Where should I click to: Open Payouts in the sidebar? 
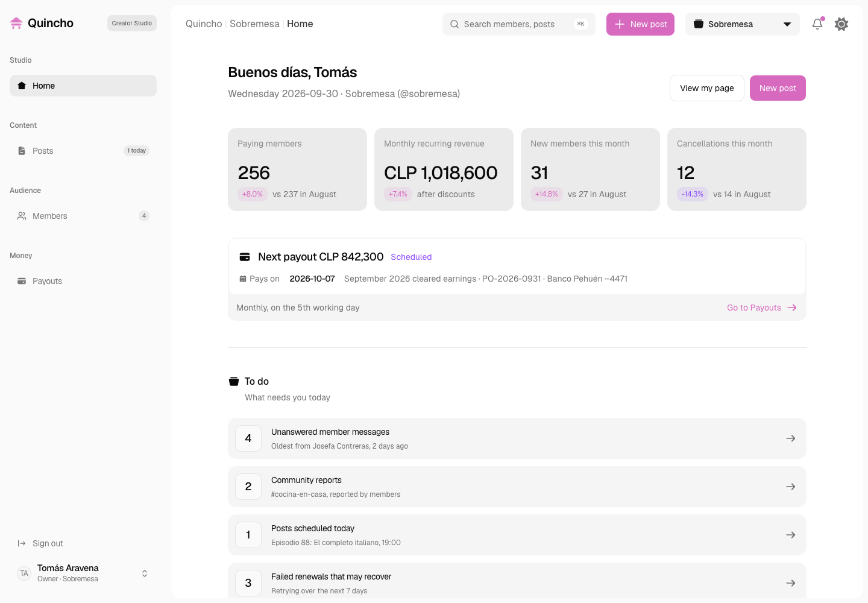click(x=83, y=281)
